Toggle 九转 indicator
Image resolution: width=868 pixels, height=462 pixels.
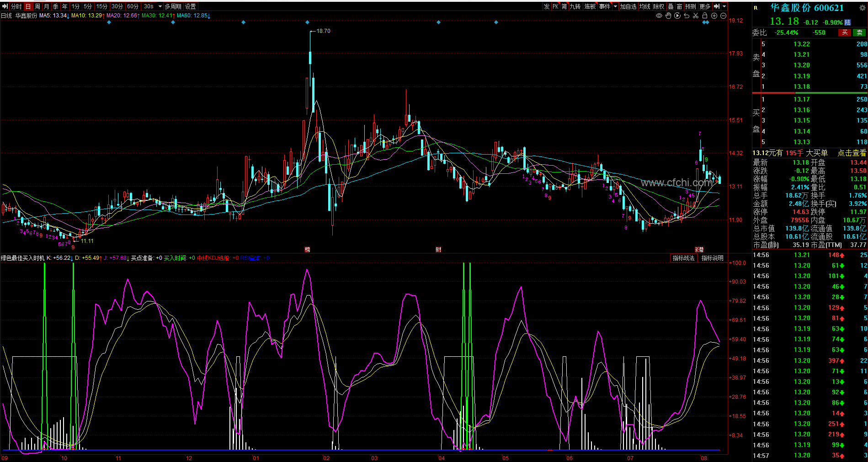(575, 6)
